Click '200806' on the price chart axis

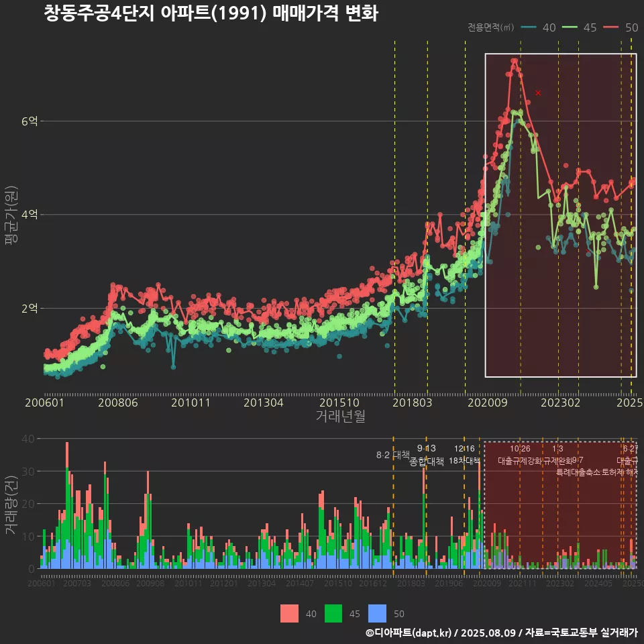point(118,402)
